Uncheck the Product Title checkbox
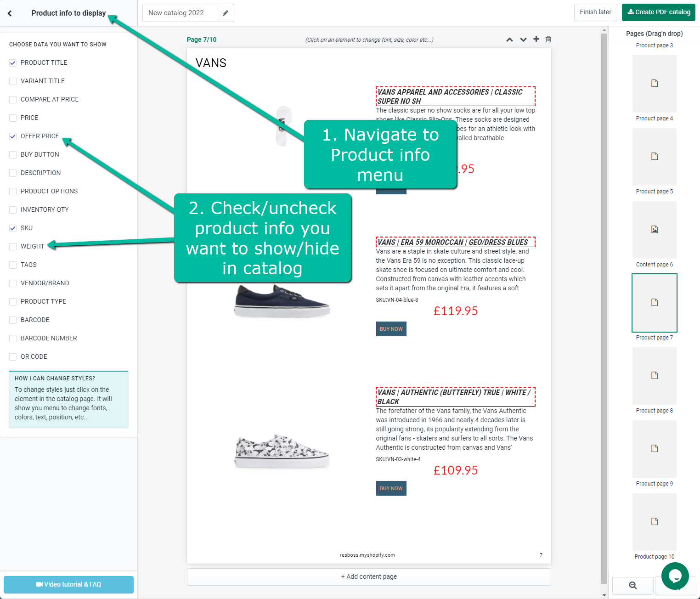Viewport: 700px width, 599px height. [13, 63]
